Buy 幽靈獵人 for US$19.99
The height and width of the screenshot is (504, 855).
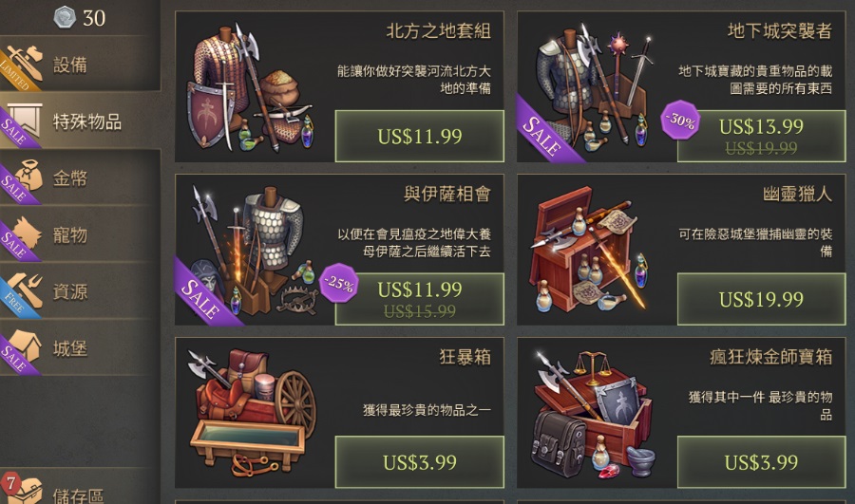pos(761,299)
